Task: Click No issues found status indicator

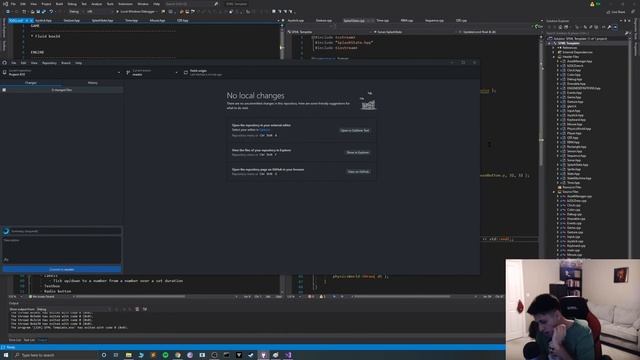Action: (x=42, y=297)
